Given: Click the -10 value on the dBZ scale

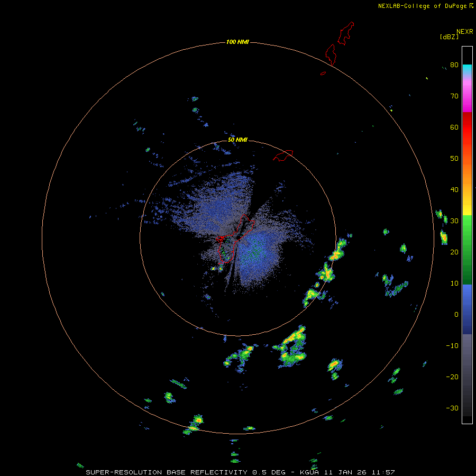Looking at the screenshot, I should (x=452, y=345).
